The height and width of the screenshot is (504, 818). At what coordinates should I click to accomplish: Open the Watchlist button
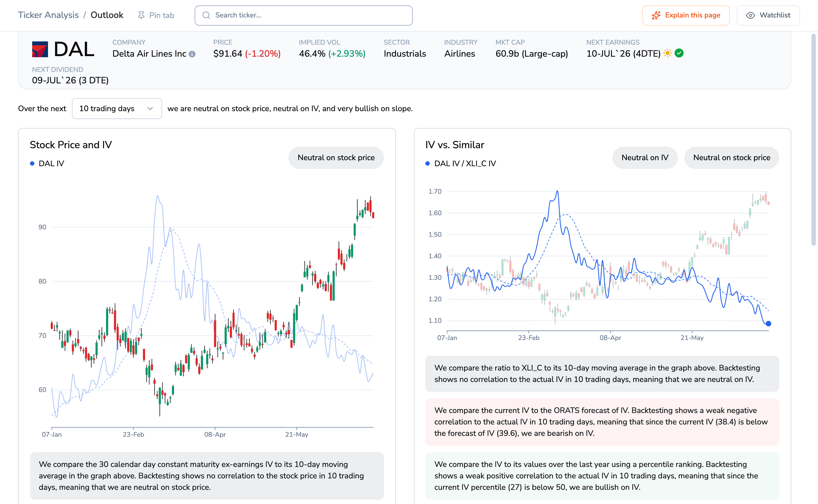768,15
